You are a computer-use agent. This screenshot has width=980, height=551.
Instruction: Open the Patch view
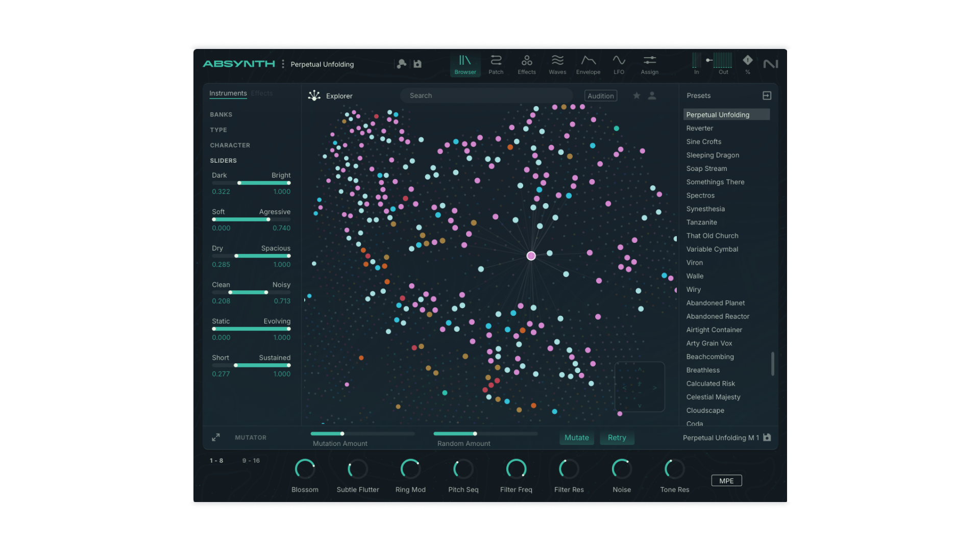(x=496, y=65)
